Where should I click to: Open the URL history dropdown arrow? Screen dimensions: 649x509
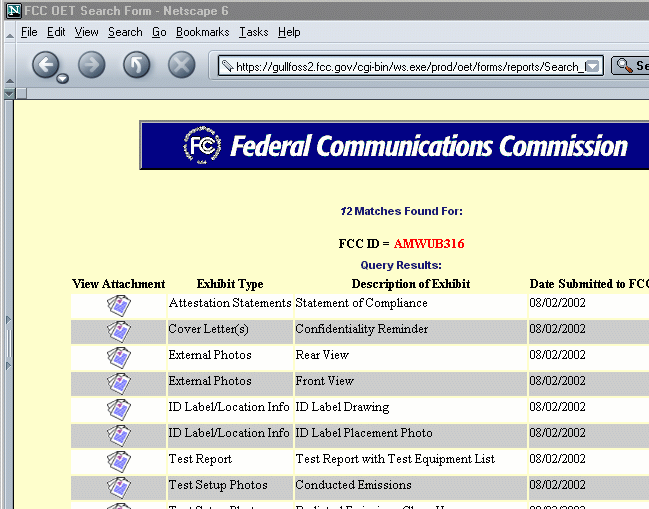[592, 67]
